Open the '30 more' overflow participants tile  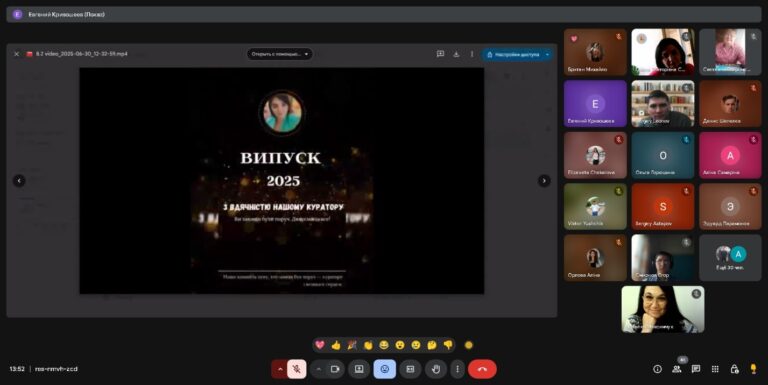coord(730,258)
